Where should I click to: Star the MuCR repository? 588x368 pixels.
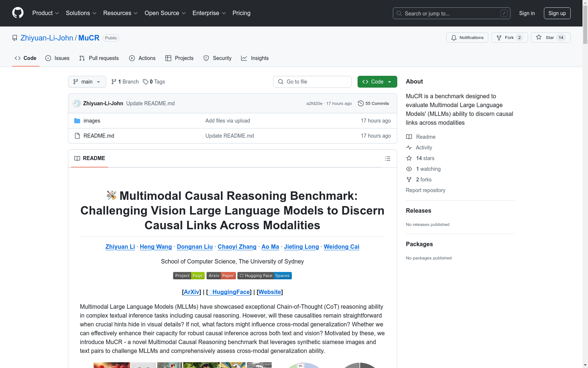click(x=551, y=38)
